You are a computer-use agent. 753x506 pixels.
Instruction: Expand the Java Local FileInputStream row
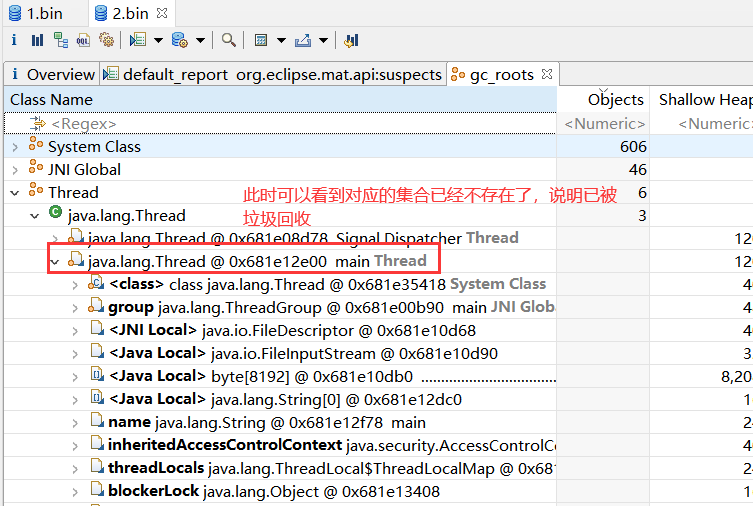pos(75,354)
